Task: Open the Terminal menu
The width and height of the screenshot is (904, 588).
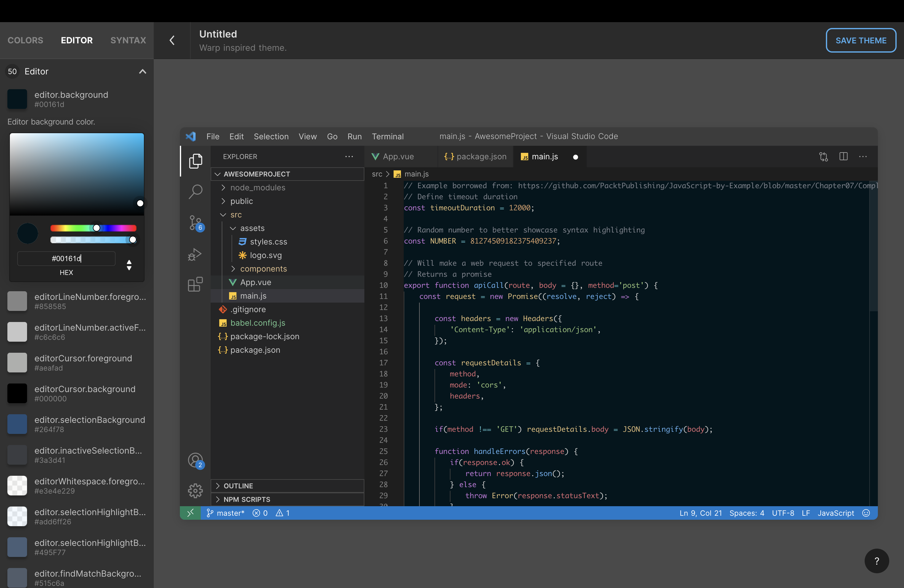Action: pos(387,136)
